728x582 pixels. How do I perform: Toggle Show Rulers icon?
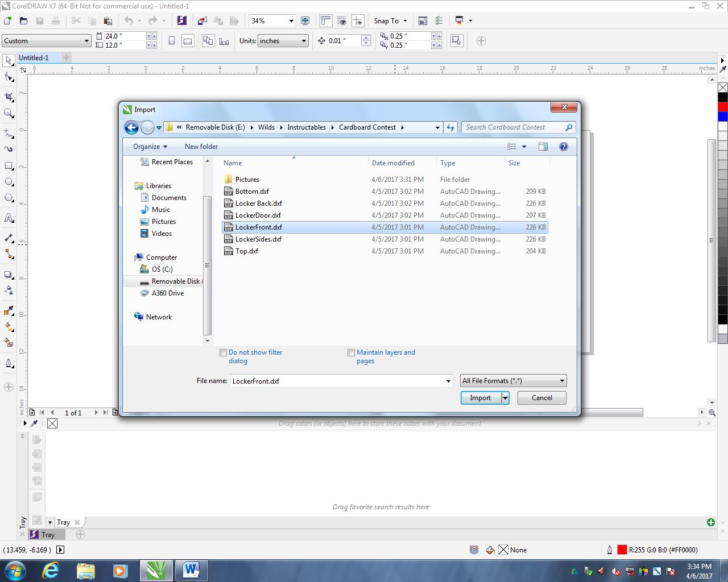pyautogui.click(x=326, y=21)
